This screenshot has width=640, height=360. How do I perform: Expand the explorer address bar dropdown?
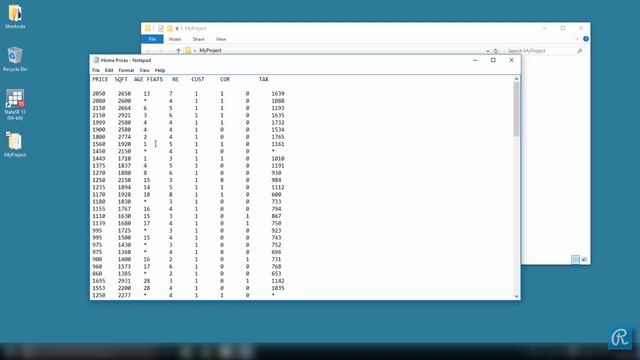pyautogui.click(x=488, y=51)
